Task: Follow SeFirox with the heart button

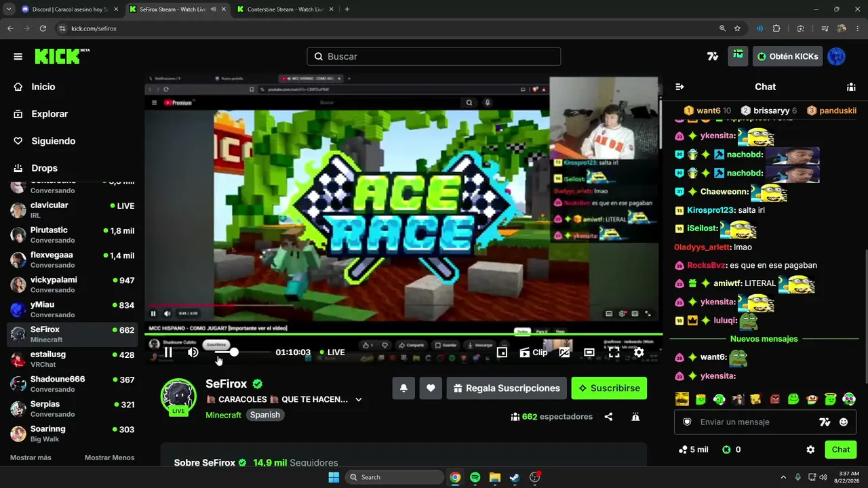Action: pyautogui.click(x=431, y=388)
